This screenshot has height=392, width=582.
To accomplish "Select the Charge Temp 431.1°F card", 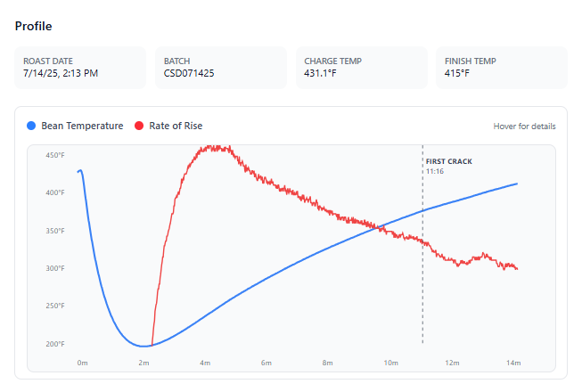I will 362,68.
